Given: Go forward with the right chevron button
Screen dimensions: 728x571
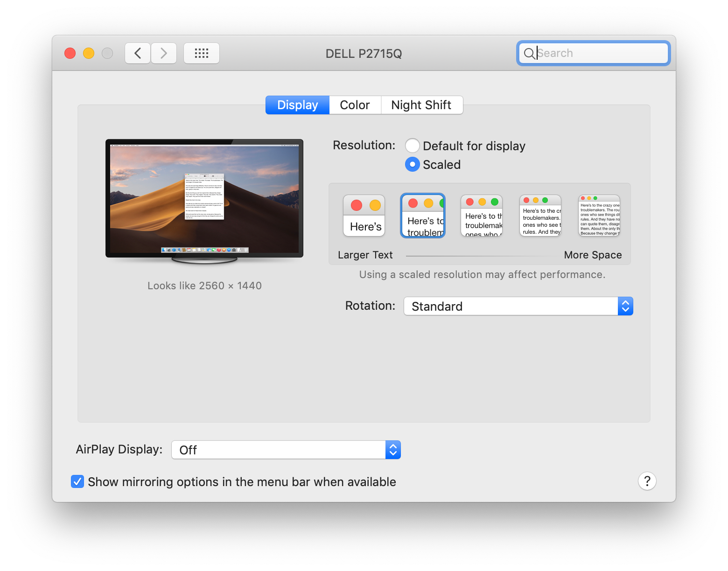Looking at the screenshot, I should [164, 53].
